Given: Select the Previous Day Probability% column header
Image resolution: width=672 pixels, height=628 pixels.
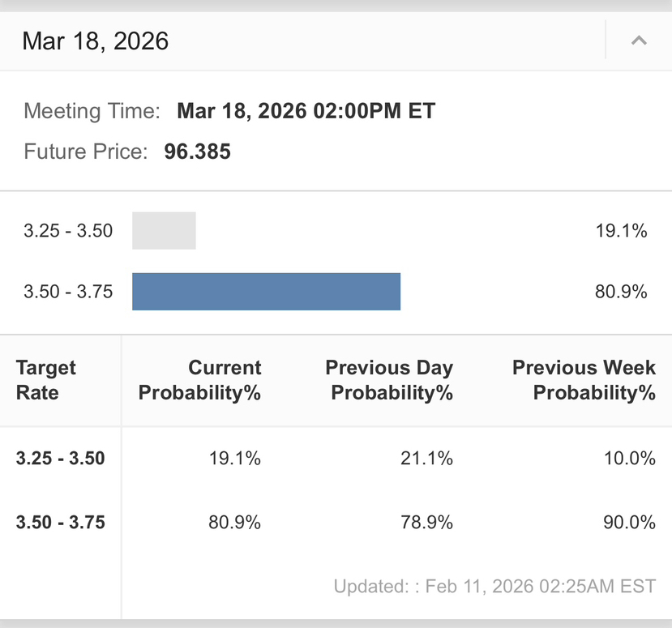Looking at the screenshot, I should [389, 380].
